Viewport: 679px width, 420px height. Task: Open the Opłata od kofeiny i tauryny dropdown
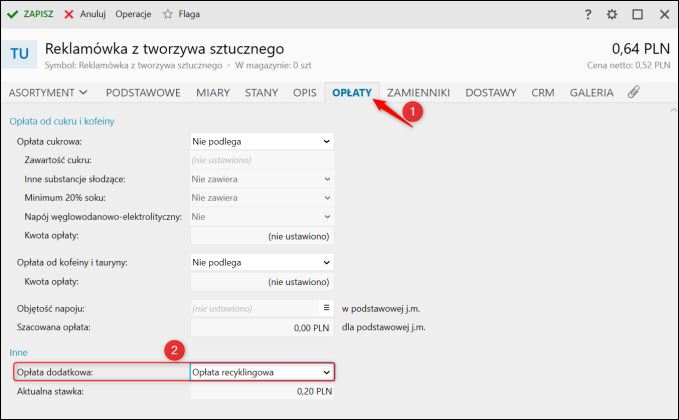[x=262, y=262]
